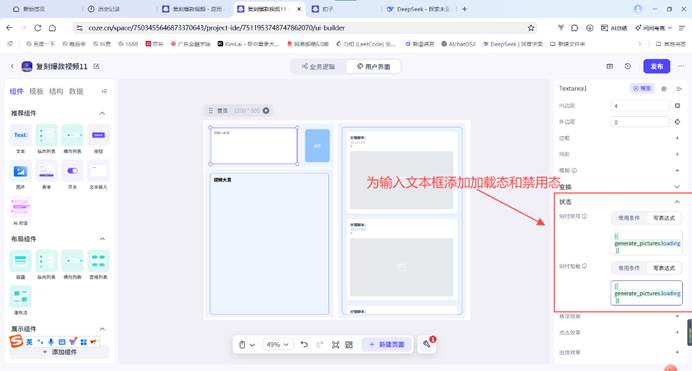Screen dimensions: 692x371
Task: Edit the loading-state expression field
Action: pos(647,293)
